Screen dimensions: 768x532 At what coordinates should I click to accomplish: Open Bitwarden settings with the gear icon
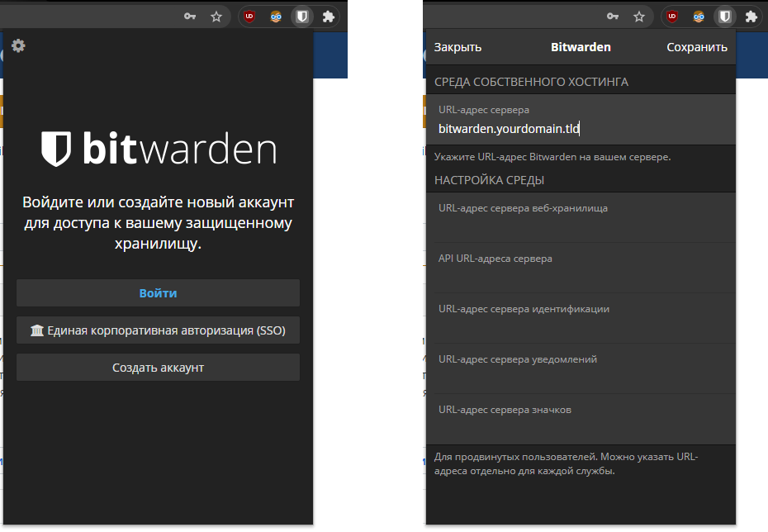pos(18,46)
